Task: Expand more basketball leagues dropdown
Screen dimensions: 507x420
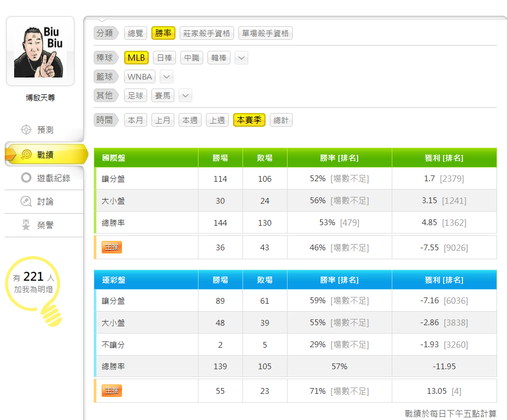Action: pos(167,76)
